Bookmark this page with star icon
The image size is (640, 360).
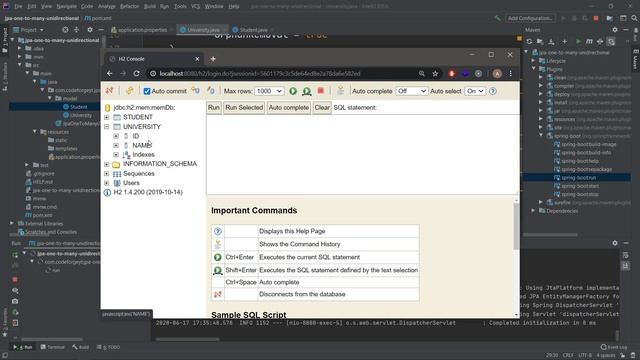[x=435, y=73]
